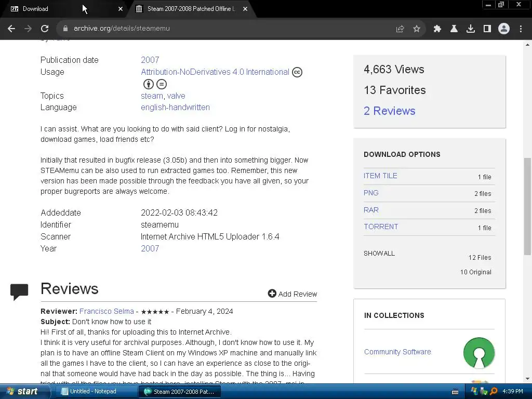Open the english-handwritten language link
The width and height of the screenshot is (532, 399).
[x=175, y=107]
